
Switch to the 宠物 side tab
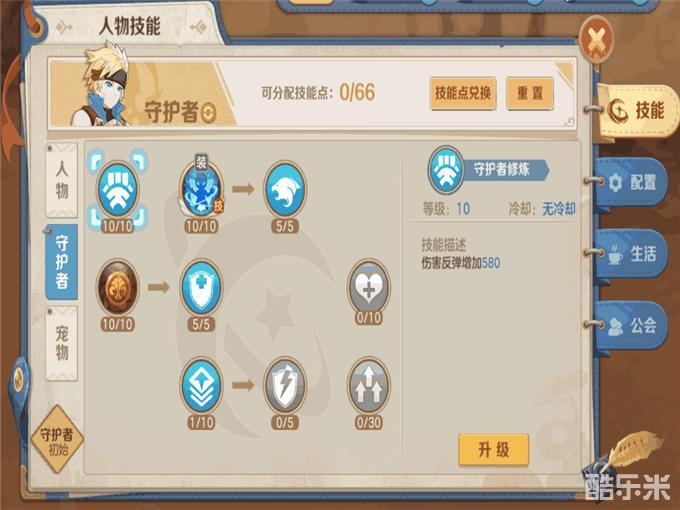pos(62,343)
